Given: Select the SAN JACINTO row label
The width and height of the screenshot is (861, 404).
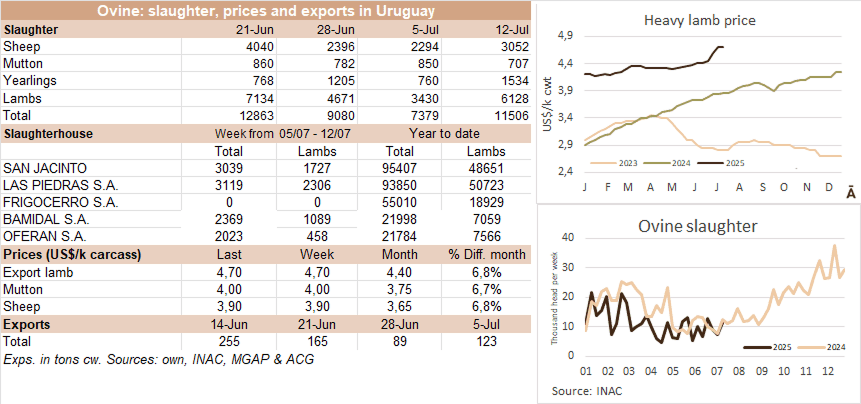Looking at the screenshot, I should coord(45,168).
